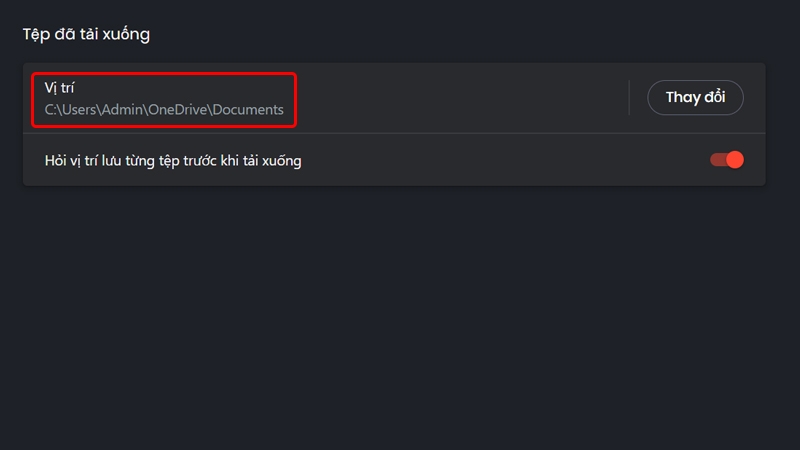Click the word Admin in the path
800x450 pixels.
[125, 110]
